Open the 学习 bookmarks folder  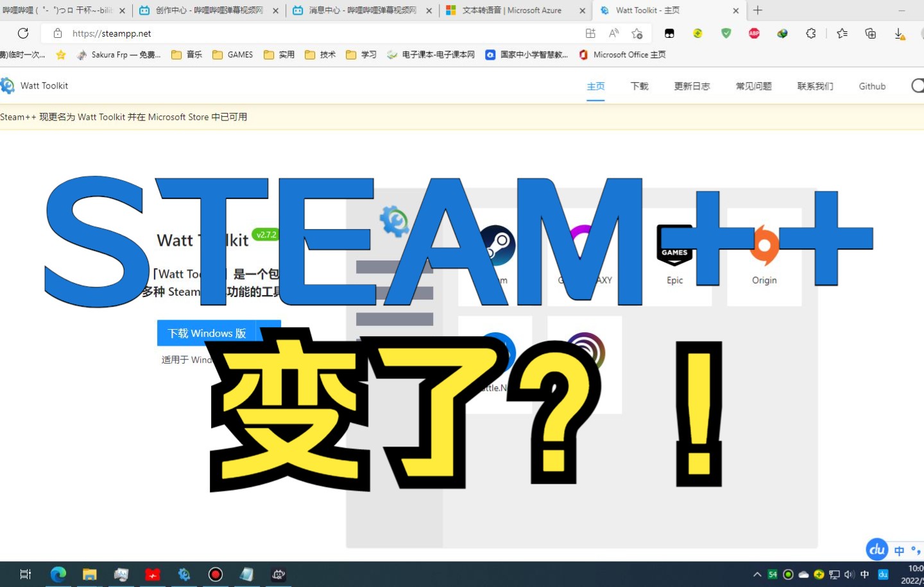[x=361, y=55]
